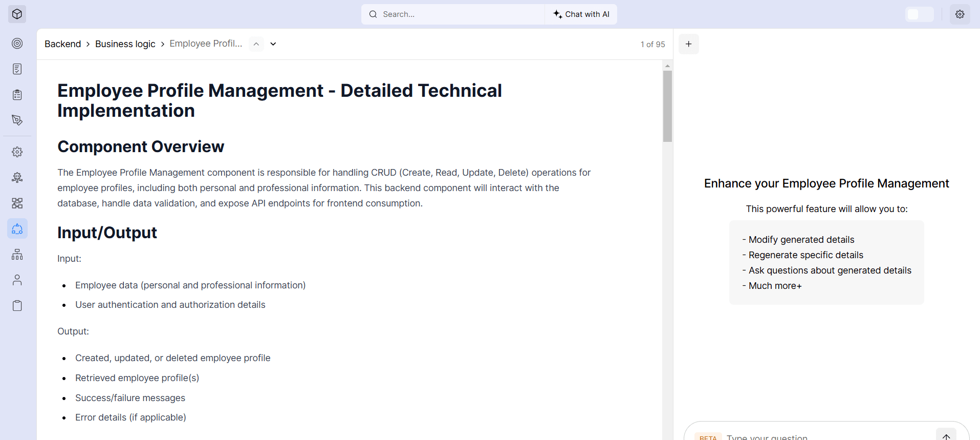Open the user profile sidebar icon

(x=17, y=280)
